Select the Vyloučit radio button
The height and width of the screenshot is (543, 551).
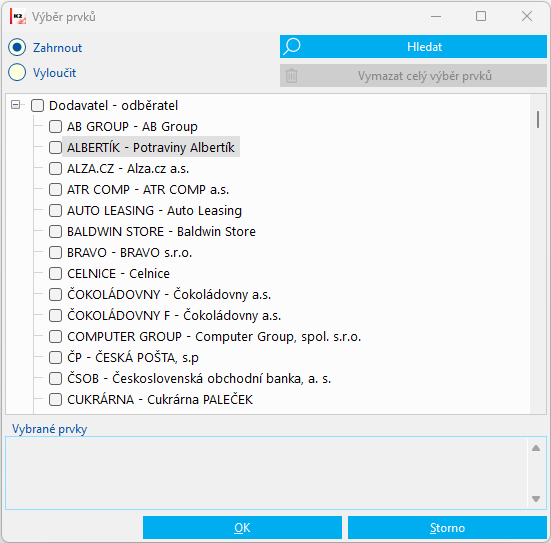pyautogui.click(x=17, y=73)
